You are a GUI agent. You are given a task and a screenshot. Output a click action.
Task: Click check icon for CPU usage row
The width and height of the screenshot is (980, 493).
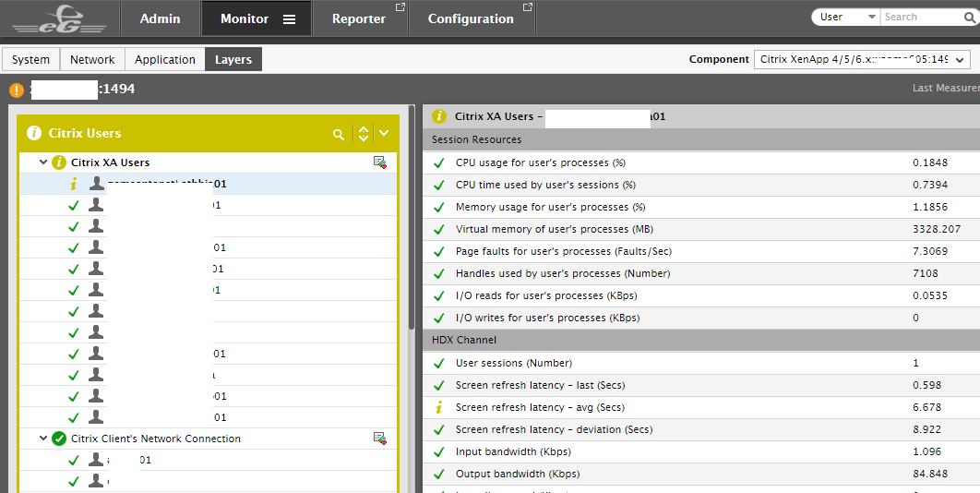pyautogui.click(x=439, y=162)
